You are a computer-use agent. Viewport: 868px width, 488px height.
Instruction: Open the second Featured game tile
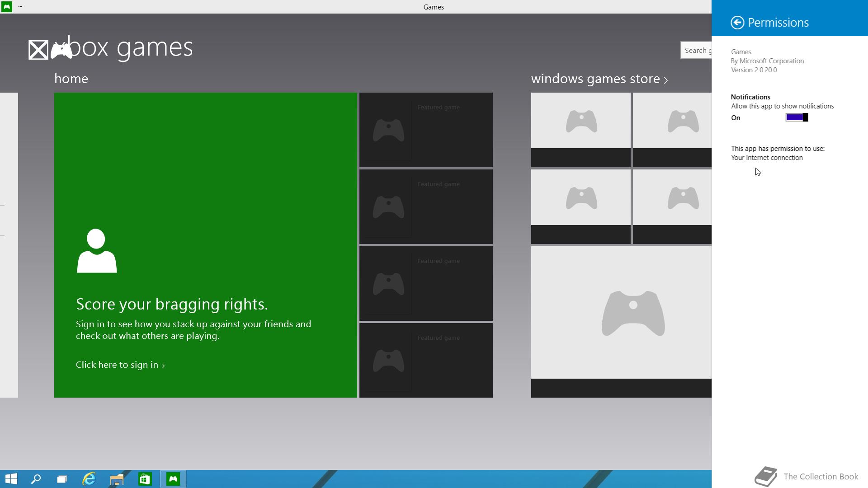(426, 206)
